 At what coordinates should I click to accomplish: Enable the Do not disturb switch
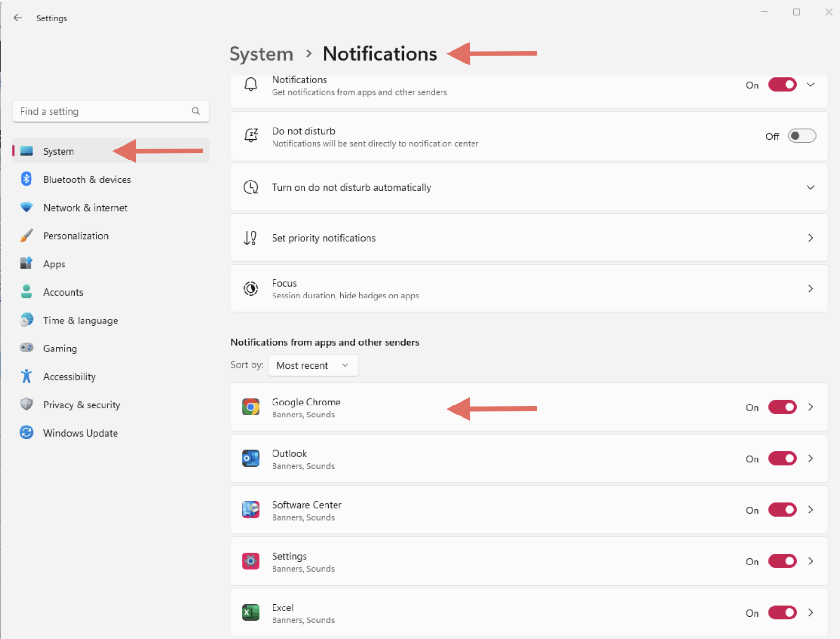pos(801,136)
